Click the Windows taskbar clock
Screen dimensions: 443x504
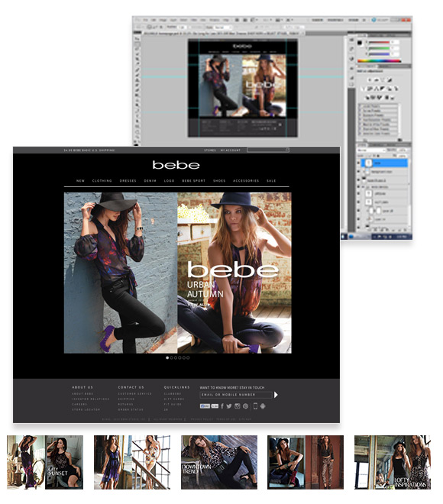pyautogui.click(x=402, y=237)
